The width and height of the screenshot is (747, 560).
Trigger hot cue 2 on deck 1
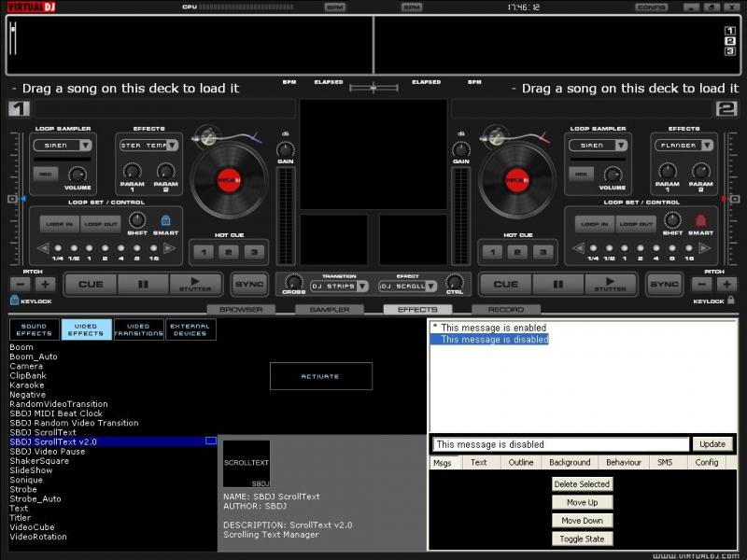coord(229,252)
